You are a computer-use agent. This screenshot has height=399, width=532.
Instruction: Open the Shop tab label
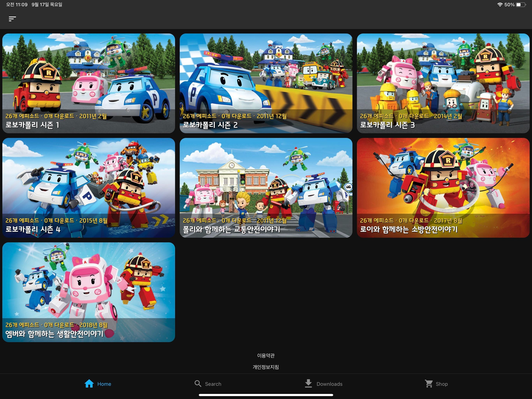(442, 384)
